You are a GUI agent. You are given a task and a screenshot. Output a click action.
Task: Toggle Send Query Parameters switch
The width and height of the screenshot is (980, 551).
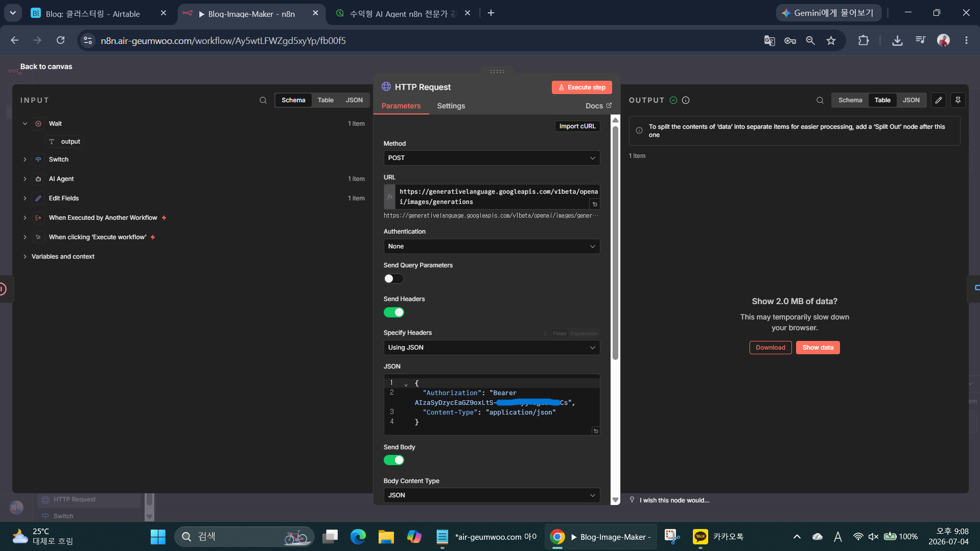click(394, 279)
